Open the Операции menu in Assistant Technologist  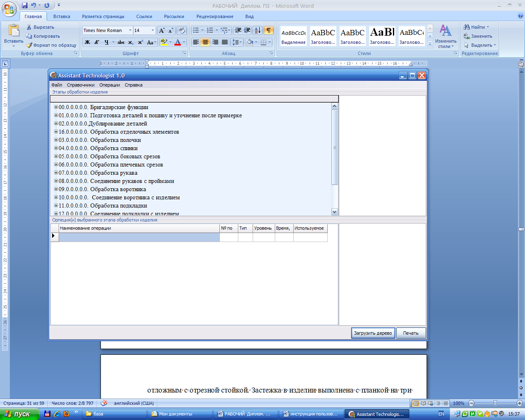[110, 85]
